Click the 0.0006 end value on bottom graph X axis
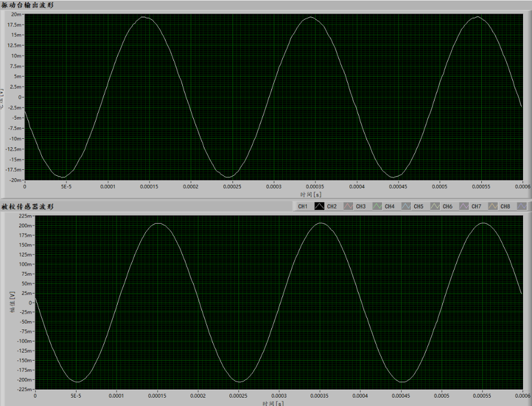 coord(522,396)
